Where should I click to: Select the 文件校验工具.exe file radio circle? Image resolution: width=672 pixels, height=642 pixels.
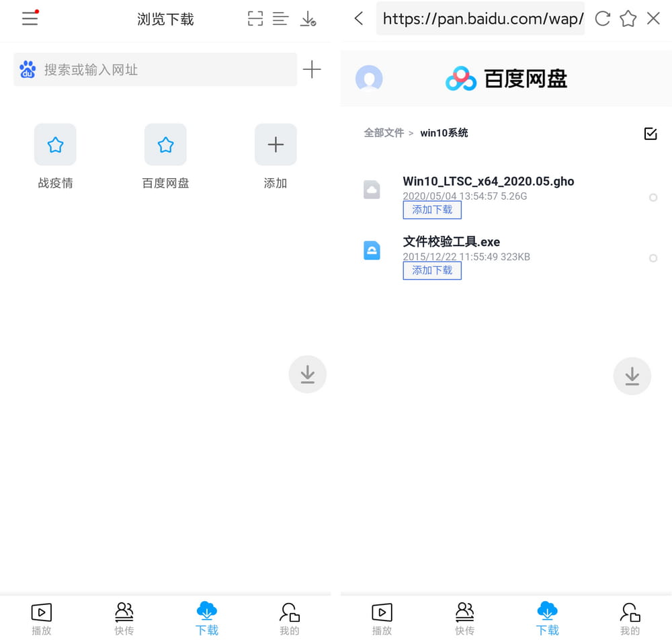point(653,258)
